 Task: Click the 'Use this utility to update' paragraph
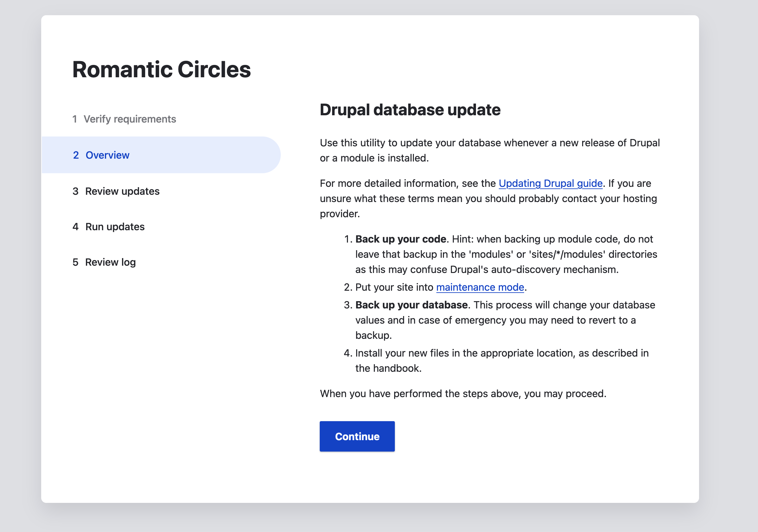(490, 150)
